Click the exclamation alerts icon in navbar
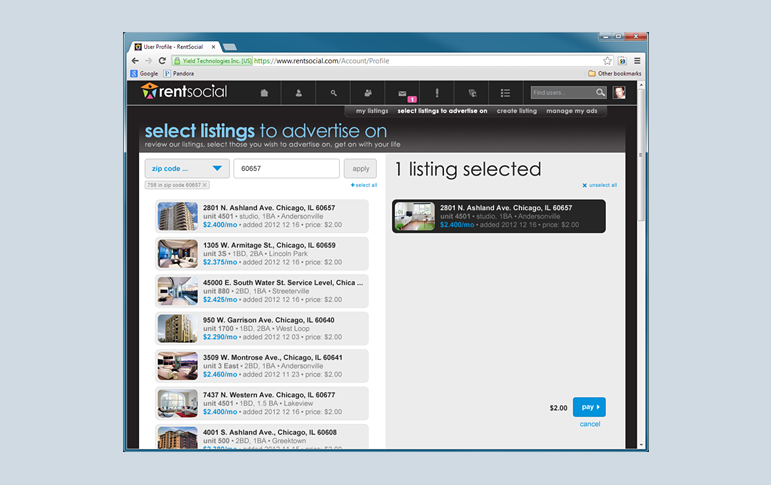The image size is (771, 485). coord(437,93)
